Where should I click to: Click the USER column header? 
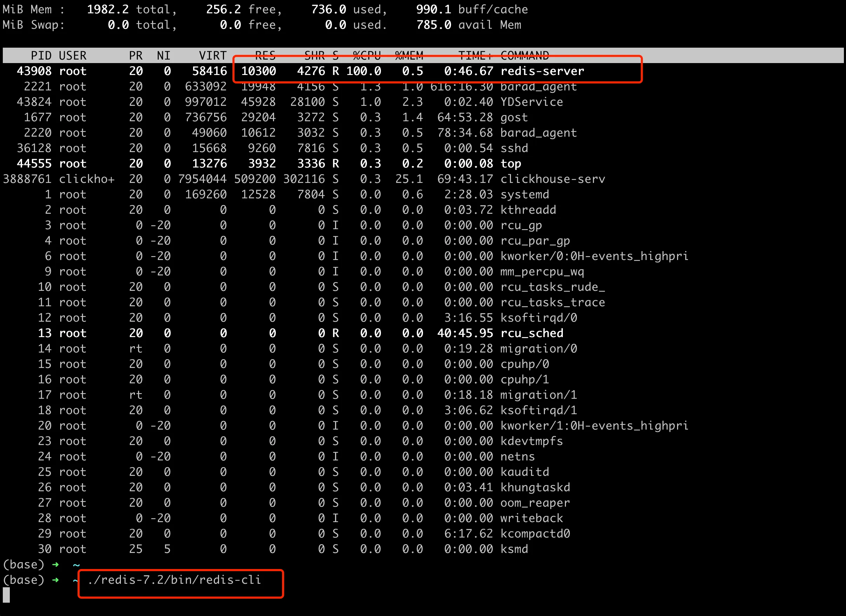73,56
